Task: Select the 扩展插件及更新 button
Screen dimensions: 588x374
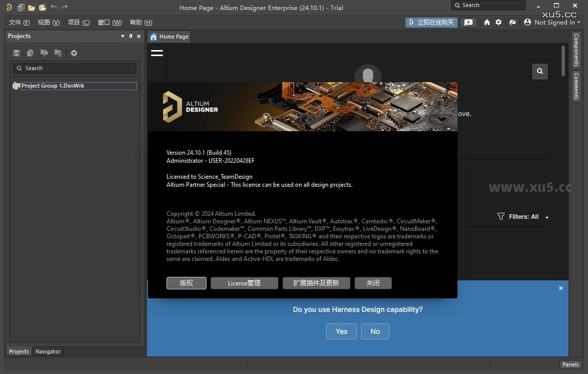Action: (x=316, y=283)
